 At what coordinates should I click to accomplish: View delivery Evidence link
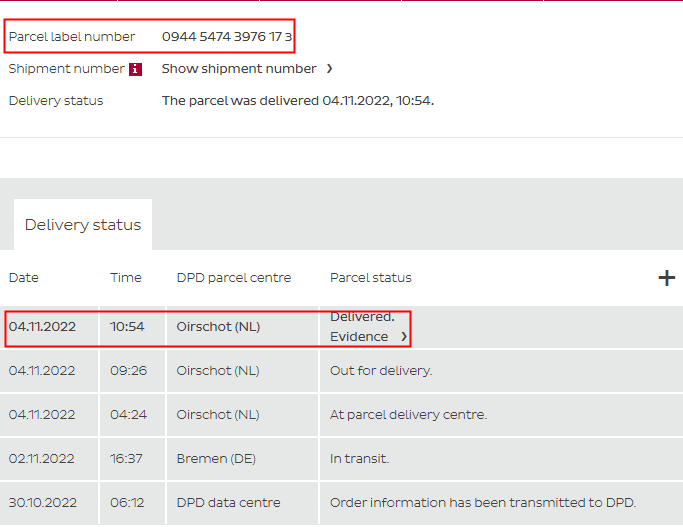[359, 337]
